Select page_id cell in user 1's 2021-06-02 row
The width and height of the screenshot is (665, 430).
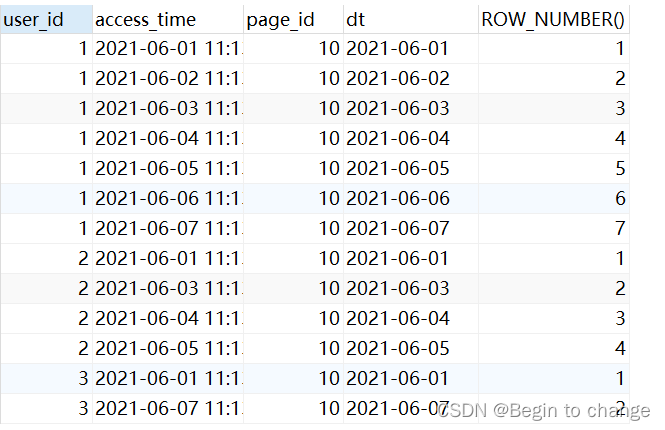point(292,79)
